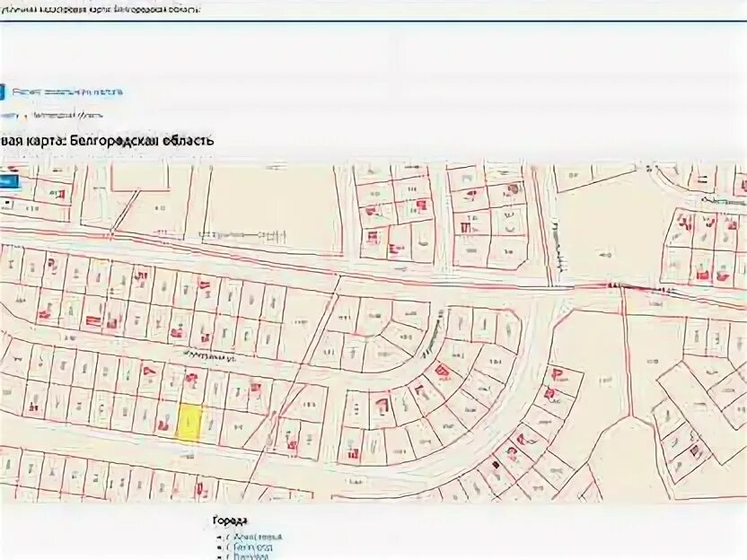Select the yellow highlighted parcel on the map

click(x=189, y=422)
